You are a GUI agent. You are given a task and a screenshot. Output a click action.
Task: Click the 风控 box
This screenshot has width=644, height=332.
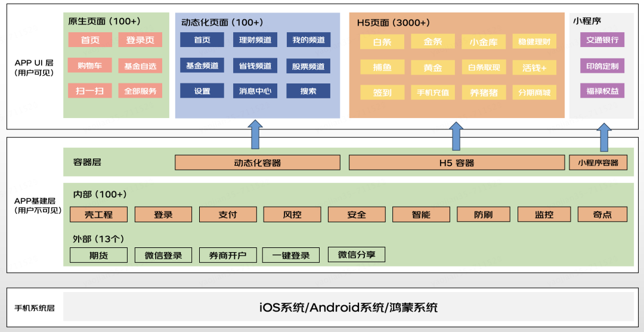[292, 214]
